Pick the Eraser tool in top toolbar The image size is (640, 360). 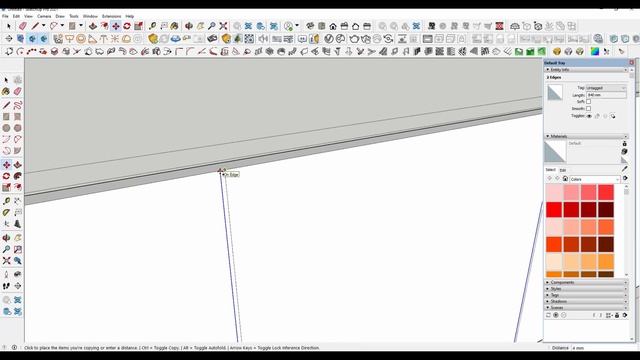(23, 26)
